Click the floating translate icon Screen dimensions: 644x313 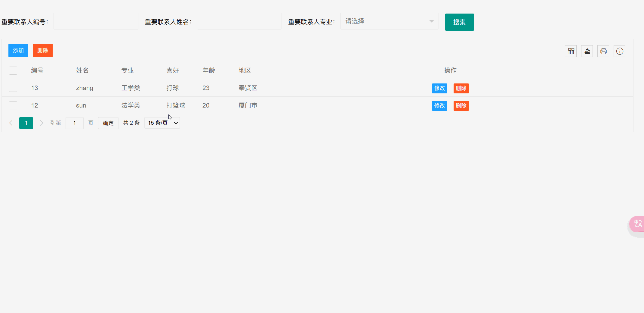pyautogui.click(x=638, y=224)
